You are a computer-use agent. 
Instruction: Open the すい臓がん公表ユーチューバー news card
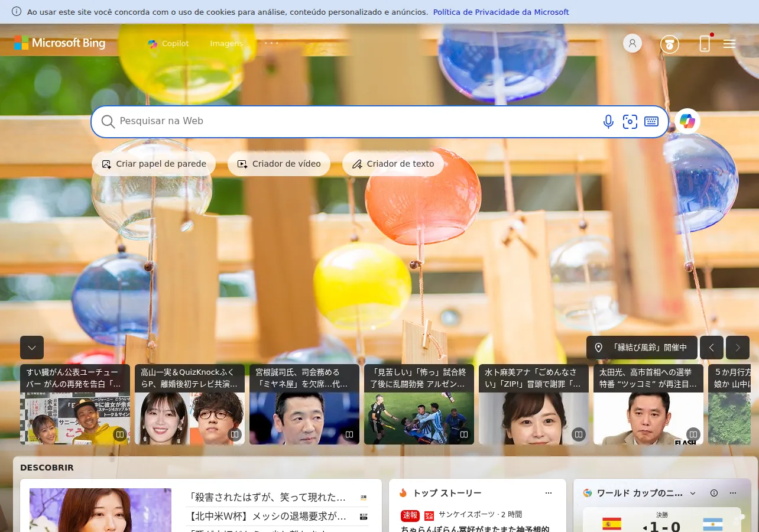[75, 404]
